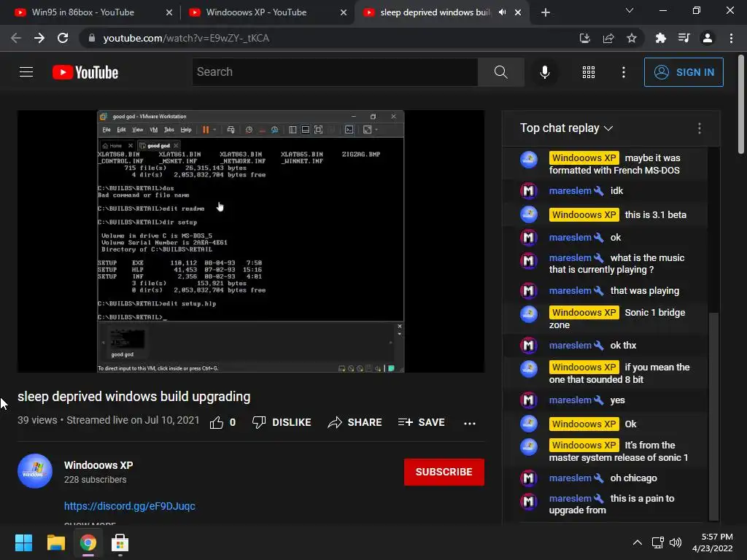The image size is (747, 560).
Task: Open YouTube settings three-dot menu
Action: (x=623, y=72)
